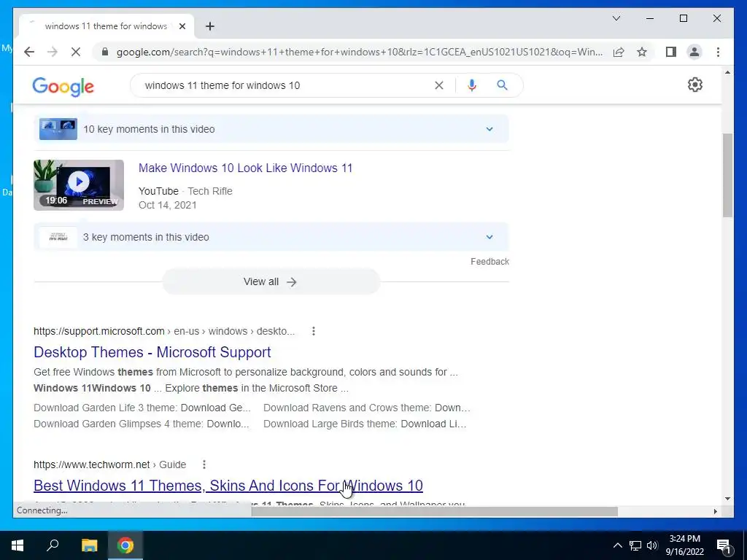Open File Explorer from taskbar
This screenshot has width=747, height=560.
tap(89, 545)
